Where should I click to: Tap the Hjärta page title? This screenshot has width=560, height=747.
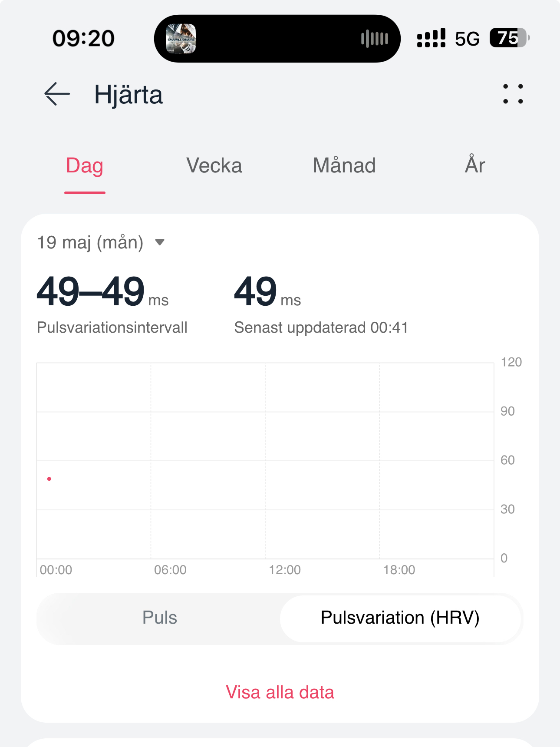tap(128, 95)
